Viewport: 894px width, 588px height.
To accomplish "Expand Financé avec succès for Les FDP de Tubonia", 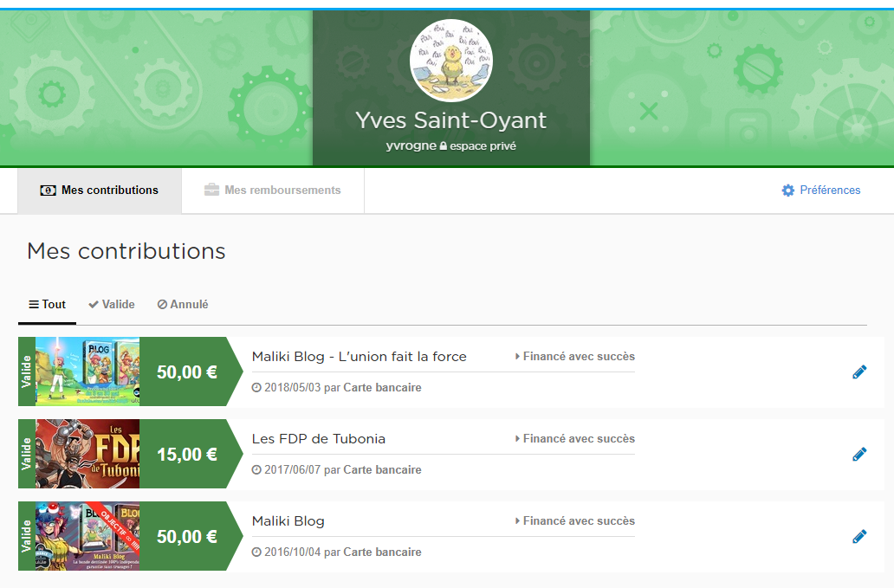I will 575,439.
